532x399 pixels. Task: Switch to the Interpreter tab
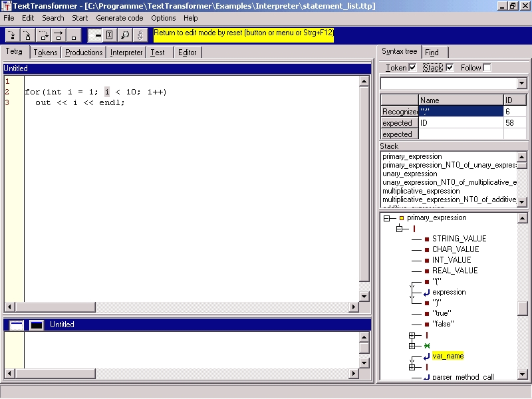126,53
